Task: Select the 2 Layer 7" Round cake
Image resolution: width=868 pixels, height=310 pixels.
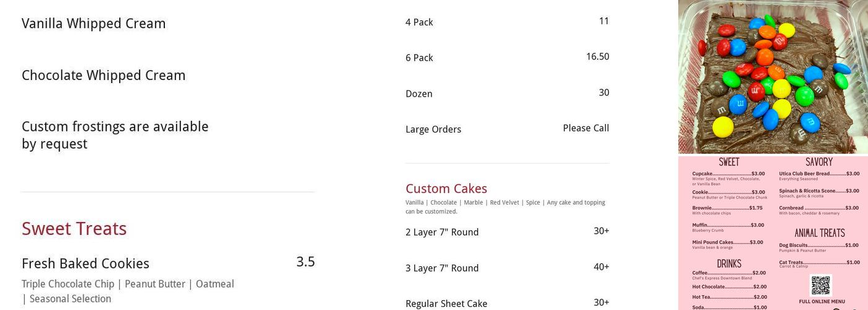Action: (x=442, y=232)
